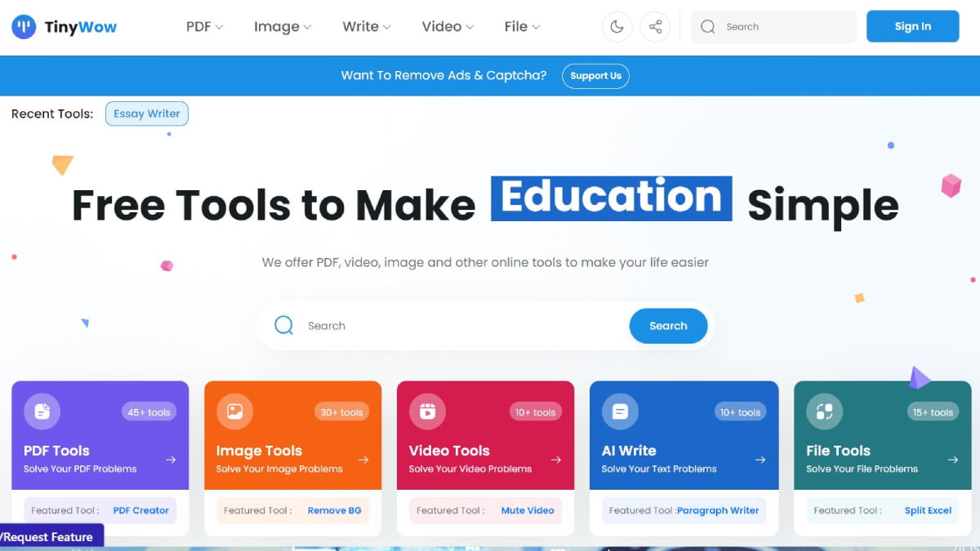
Task: Expand the PDF dropdown menu
Action: (x=204, y=27)
